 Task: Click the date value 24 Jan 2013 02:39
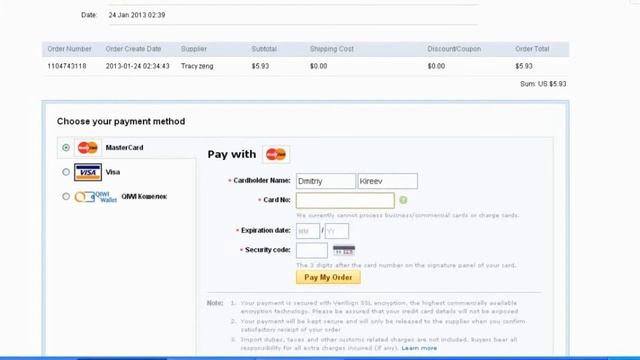[x=137, y=15]
